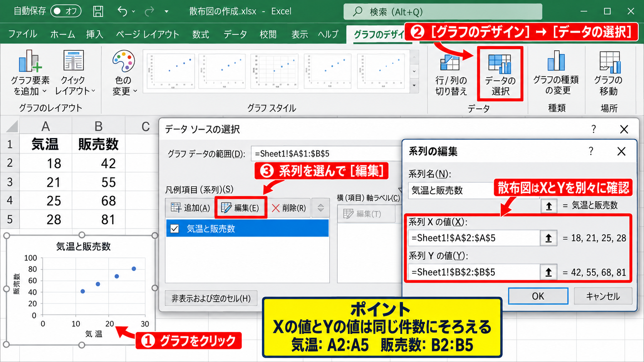Click the top-center chart resize handle
644x362 pixels.
pyautogui.click(x=82, y=235)
